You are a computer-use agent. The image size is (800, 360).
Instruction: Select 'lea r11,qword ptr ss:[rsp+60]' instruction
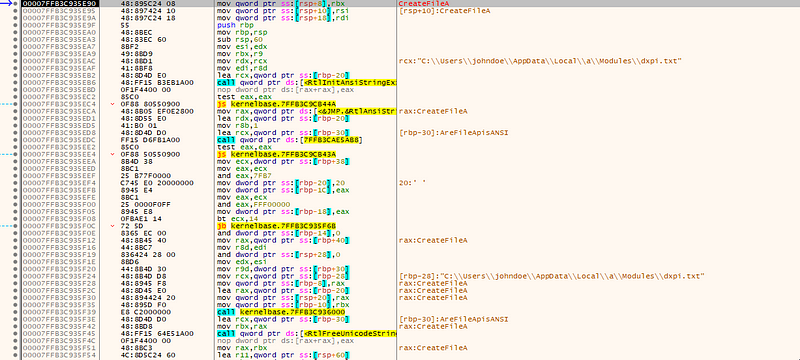click(283, 355)
